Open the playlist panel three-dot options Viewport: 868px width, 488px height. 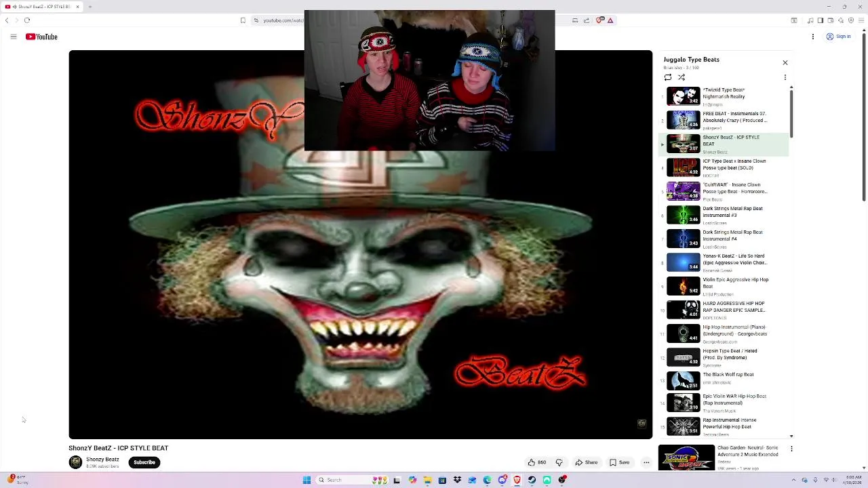(x=785, y=77)
